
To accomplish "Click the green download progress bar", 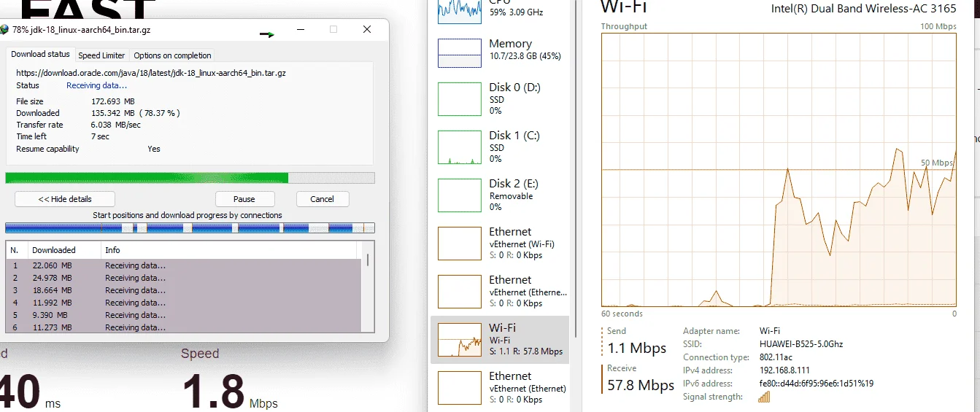I will tap(190, 178).
